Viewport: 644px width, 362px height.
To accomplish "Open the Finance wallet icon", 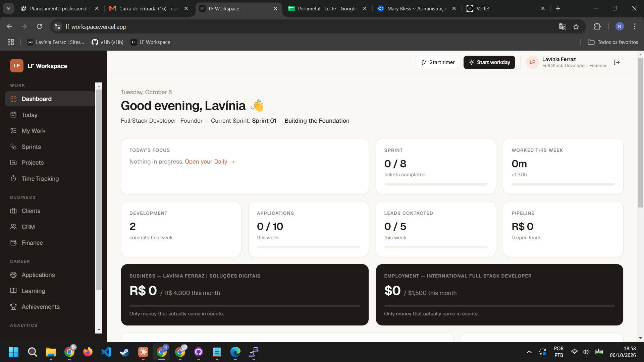I will tap(13, 243).
